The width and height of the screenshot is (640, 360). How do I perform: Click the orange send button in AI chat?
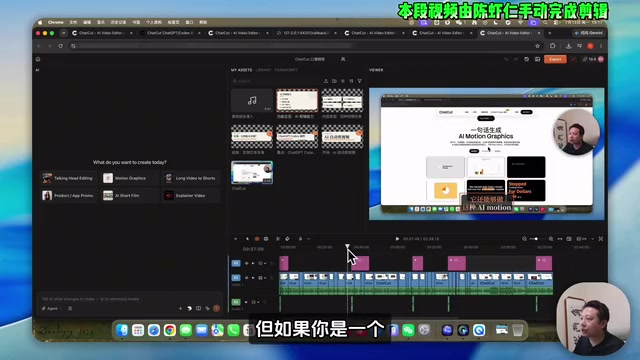[216, 309]
